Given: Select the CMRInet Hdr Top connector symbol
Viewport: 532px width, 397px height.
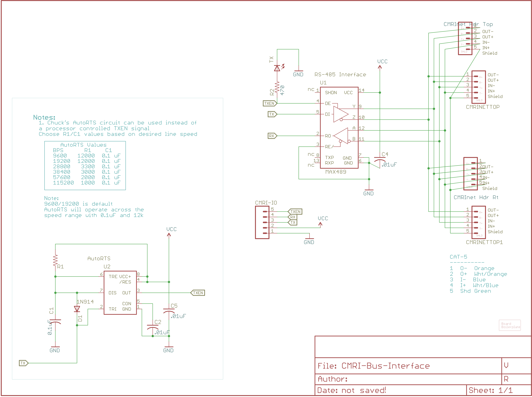Looking at the screenshot, I should (465, 38).
